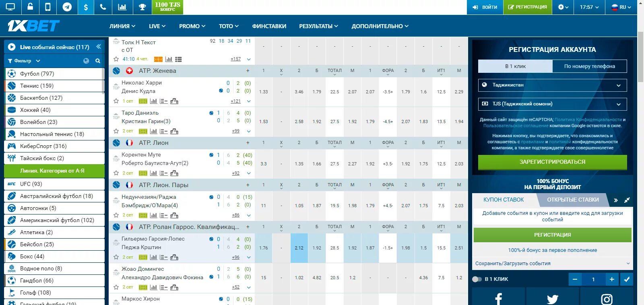Toggle favorite star for Толк Н Текст game
This screenshot has height=305, width=644.
(x=116, y=59)
